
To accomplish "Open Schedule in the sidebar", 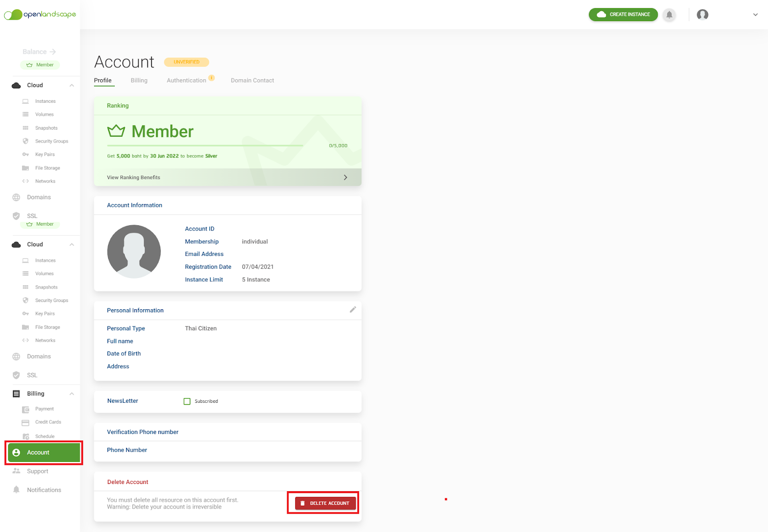I will (x=45, y=436).
